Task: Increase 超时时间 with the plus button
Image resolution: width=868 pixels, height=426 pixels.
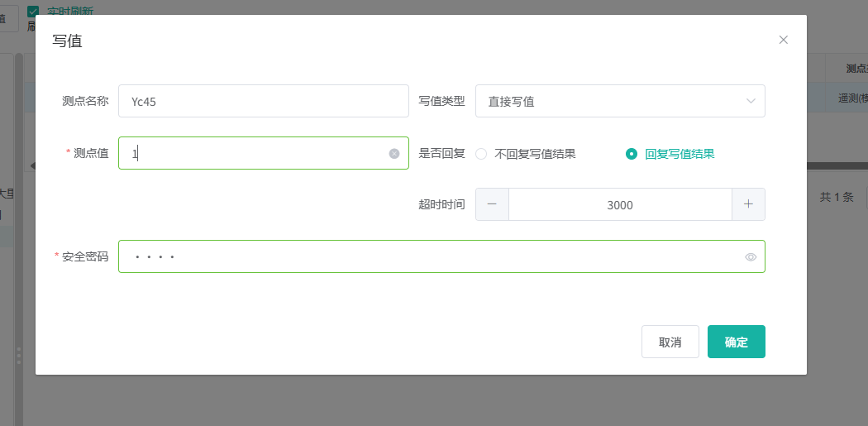Action: [x=748, y=204]
